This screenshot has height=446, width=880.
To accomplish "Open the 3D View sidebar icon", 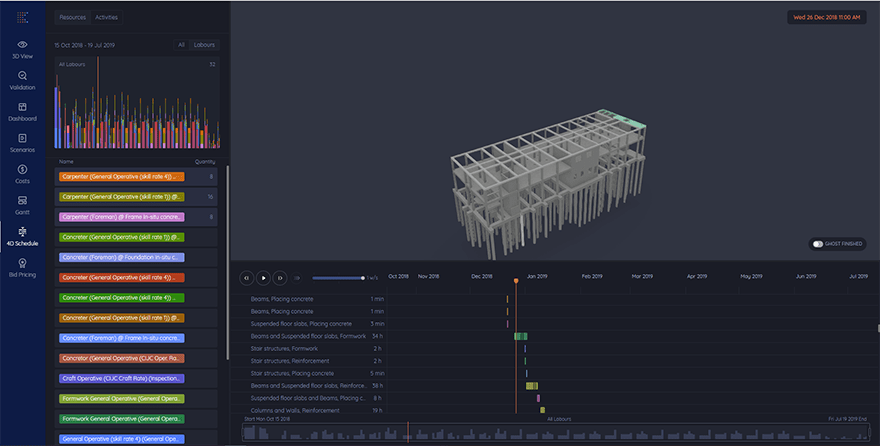I will pyautogui.click(x=22, y=45).
